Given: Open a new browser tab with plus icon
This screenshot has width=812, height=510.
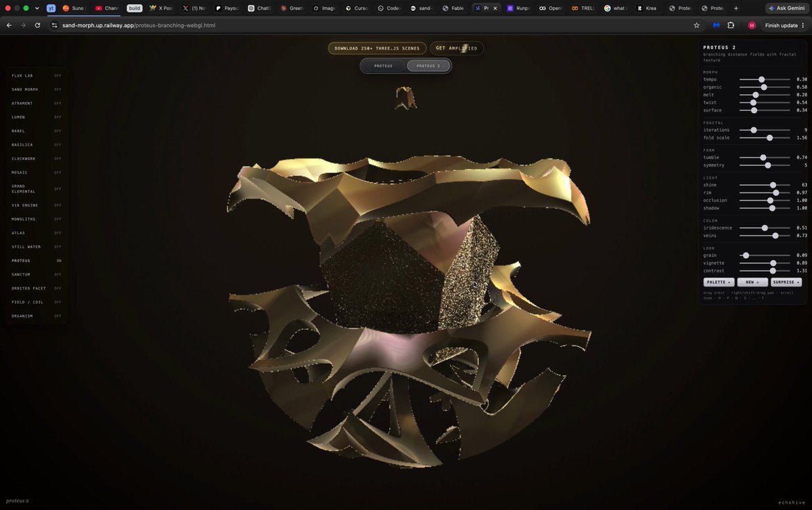Looking at the screenshot, I should pyautogui.click(x=736, y=8).
